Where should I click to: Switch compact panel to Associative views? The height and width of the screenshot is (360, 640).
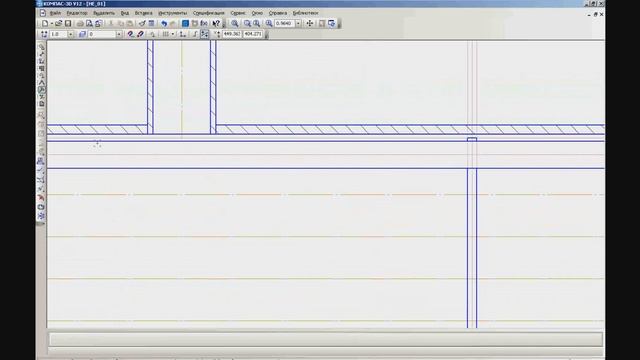[41, 97]
